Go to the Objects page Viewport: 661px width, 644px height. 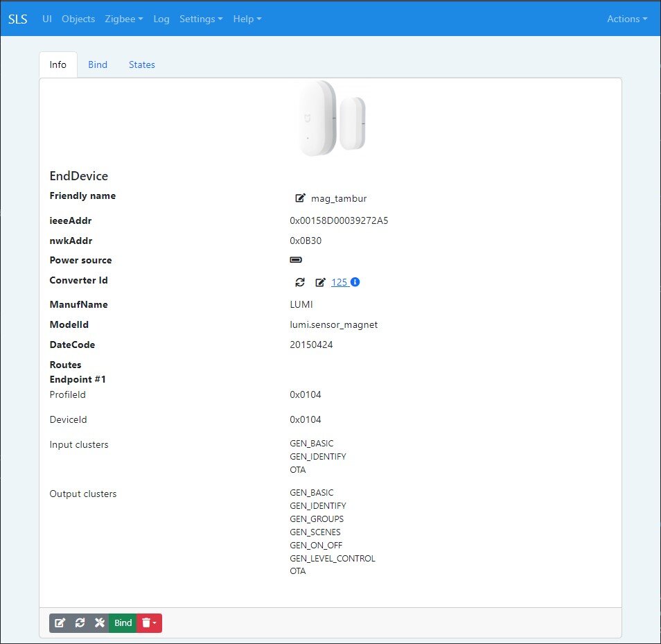(x=78, y=19)
